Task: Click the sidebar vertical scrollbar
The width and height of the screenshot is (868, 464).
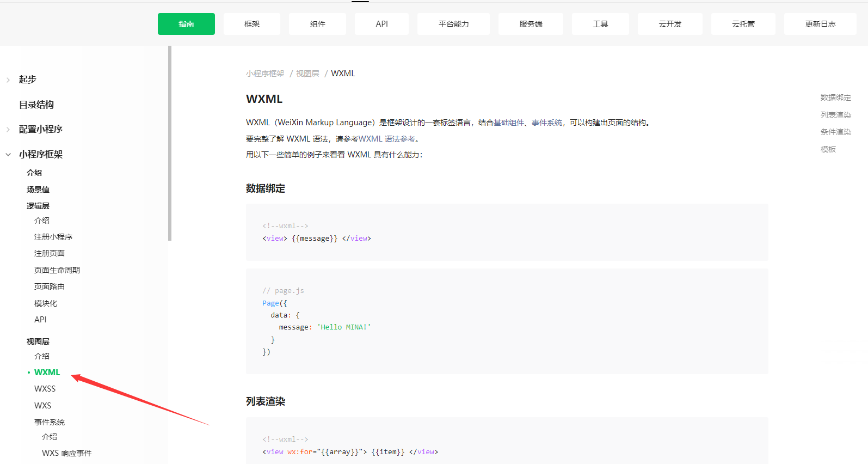Action: coord(170,143)
